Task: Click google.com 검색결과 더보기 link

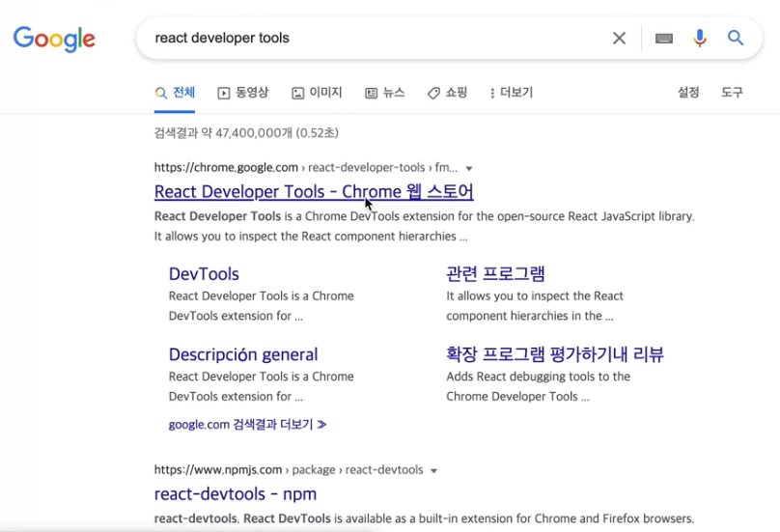Action: click(x=247, y=425)
